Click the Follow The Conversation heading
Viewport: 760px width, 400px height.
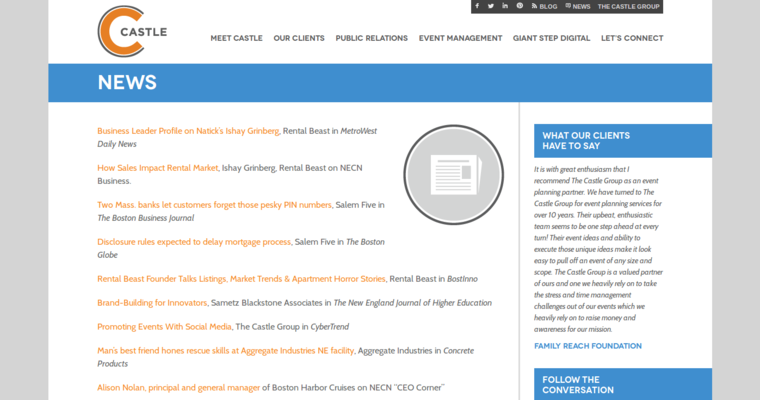point(578,384)
